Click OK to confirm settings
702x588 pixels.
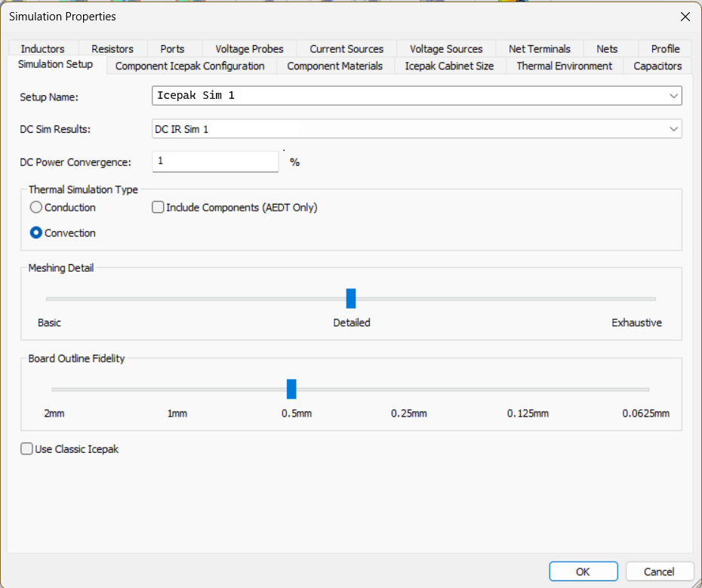pyautogui.click(x=583, y=571)
